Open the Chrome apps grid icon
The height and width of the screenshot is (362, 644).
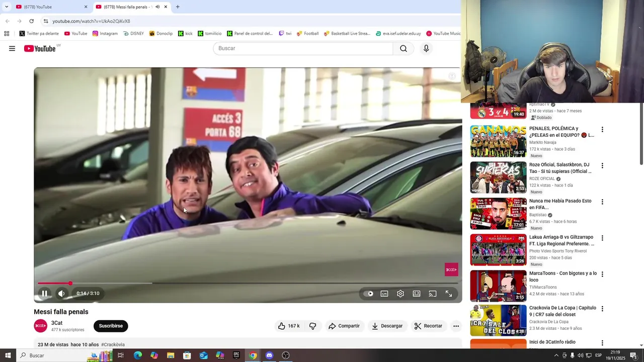(7, 34)
